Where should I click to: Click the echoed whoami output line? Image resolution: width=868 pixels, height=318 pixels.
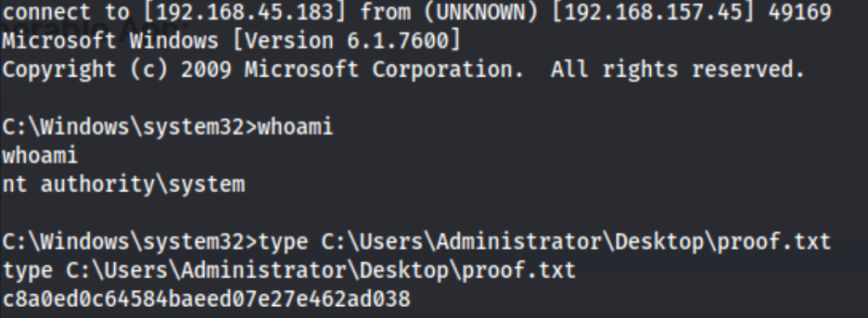(40, 156)
